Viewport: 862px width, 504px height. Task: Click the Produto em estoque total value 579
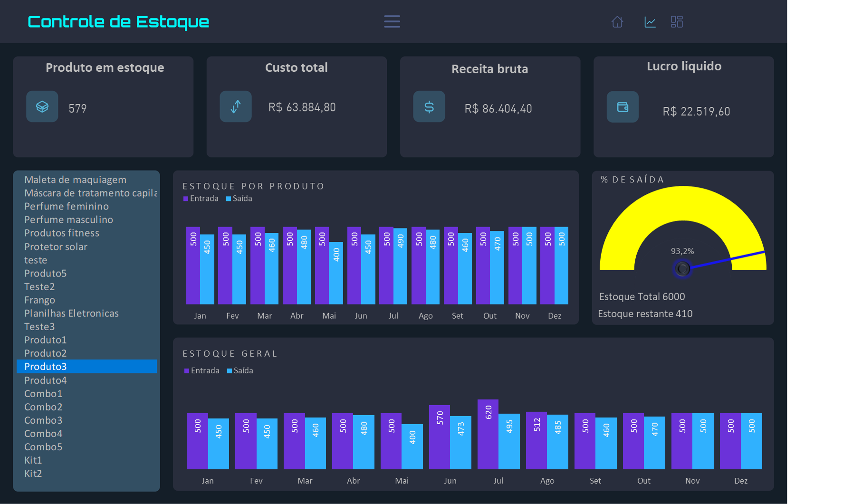tap(77, 108)
